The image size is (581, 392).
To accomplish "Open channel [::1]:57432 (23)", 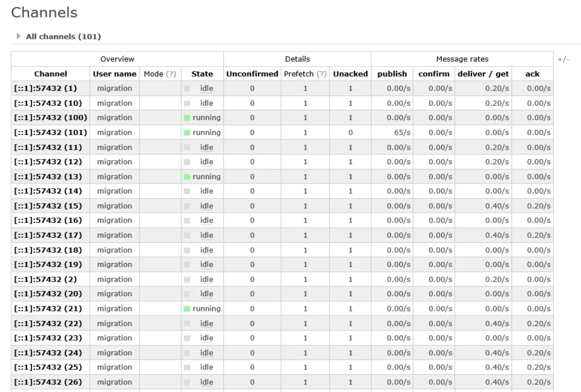I will coord(48,338).
